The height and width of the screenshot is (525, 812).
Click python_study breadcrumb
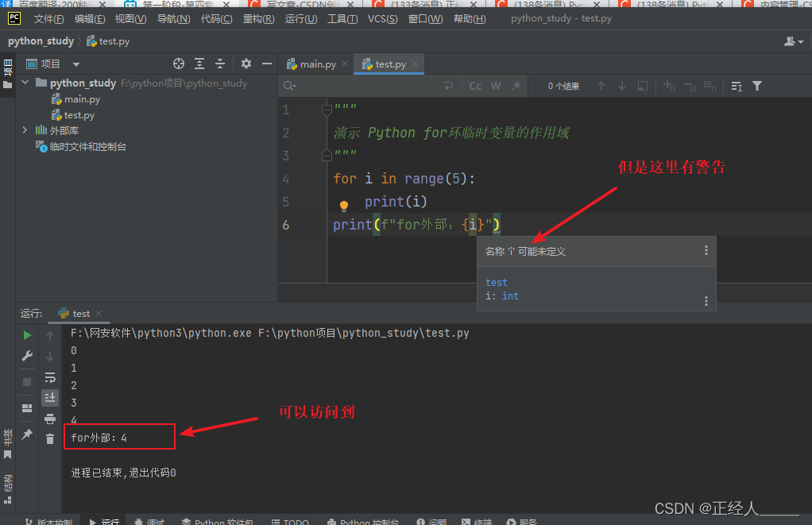tap(41, 41)
